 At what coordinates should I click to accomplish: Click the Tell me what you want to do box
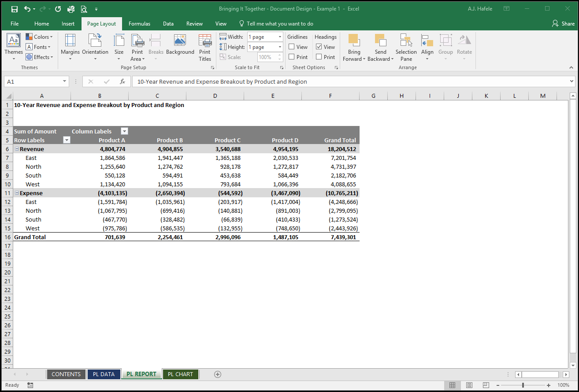coord(276,24)
